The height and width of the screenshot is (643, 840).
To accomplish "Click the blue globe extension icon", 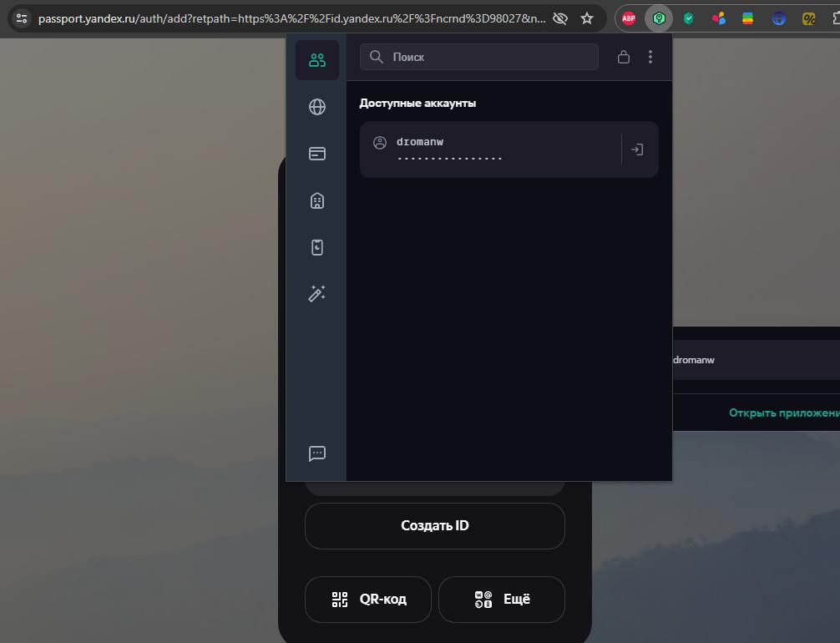I will coord(778,18).
